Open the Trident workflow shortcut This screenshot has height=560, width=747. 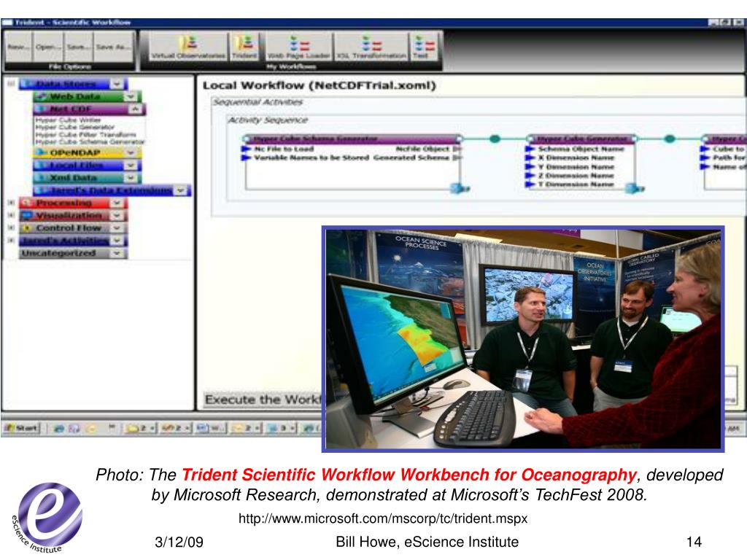click(244, 47)
